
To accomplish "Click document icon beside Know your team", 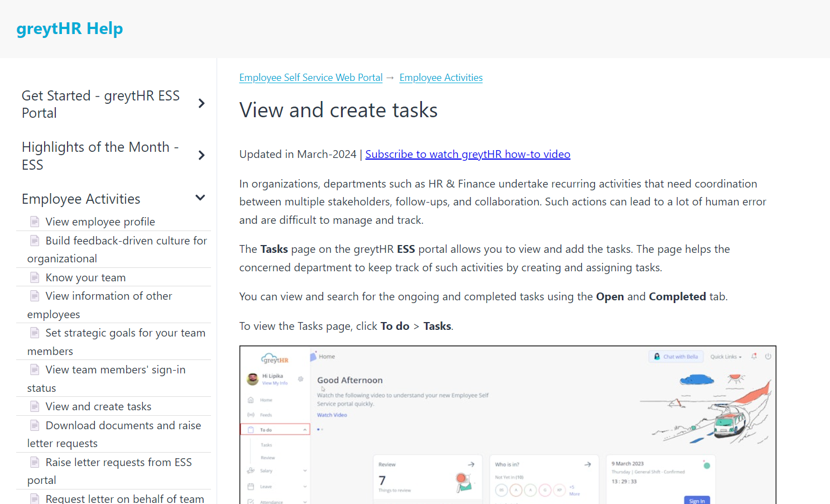I will [x=35, y=277].
